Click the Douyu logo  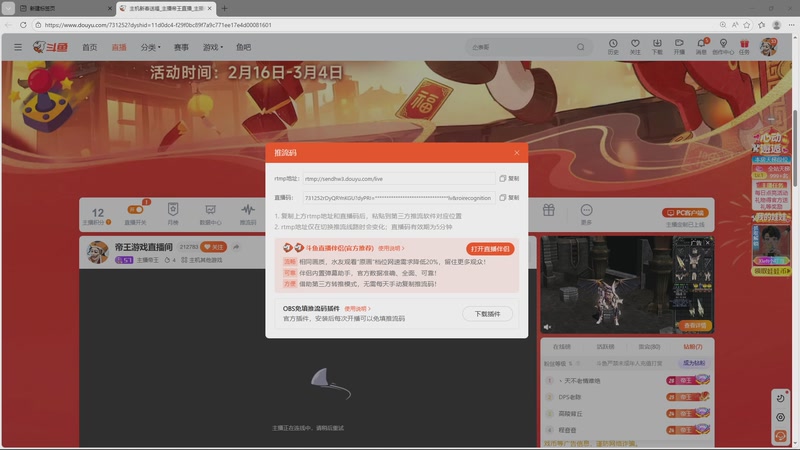(x=50, y=47)
